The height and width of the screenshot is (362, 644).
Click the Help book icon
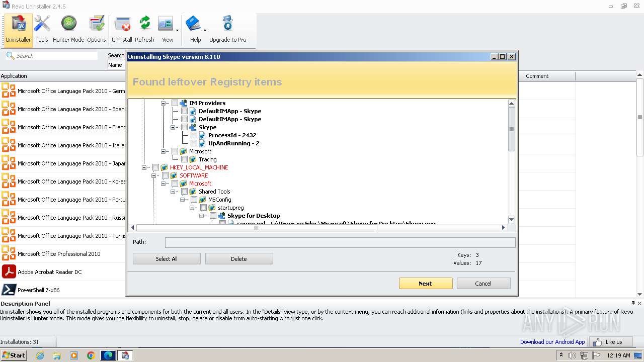tap(194, 24)
